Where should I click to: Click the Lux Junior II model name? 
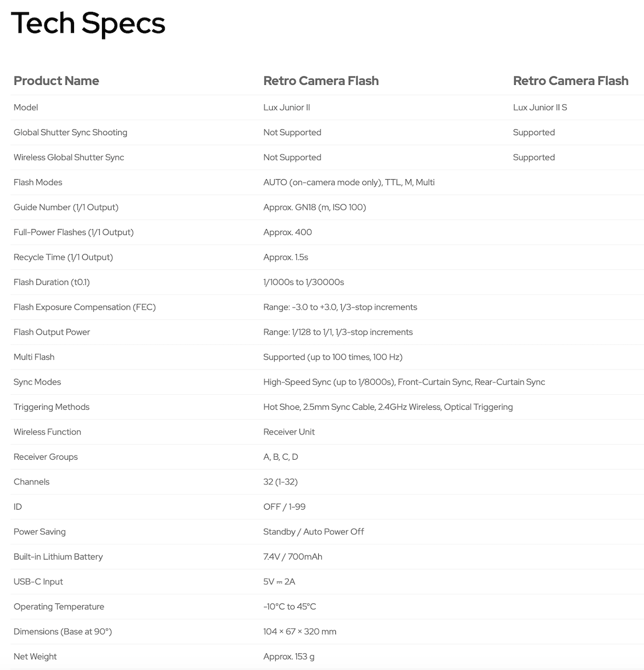tap(287, 107)
